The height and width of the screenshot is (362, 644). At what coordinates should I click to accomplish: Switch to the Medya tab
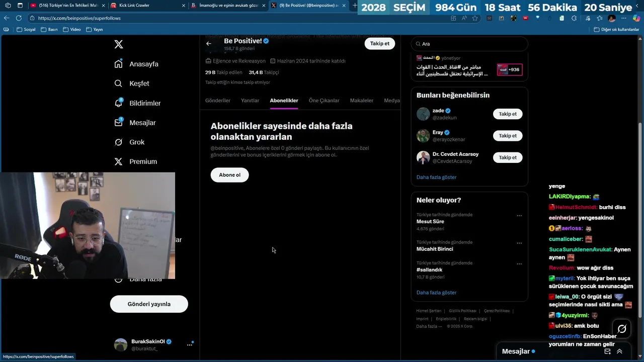[x=392, y=101]
